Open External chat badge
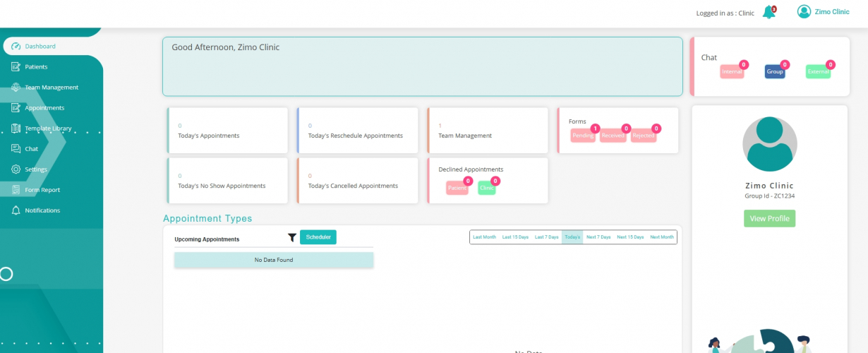This screenshot has width=868, height=353. pyautogui.click(x=819, y=71)
